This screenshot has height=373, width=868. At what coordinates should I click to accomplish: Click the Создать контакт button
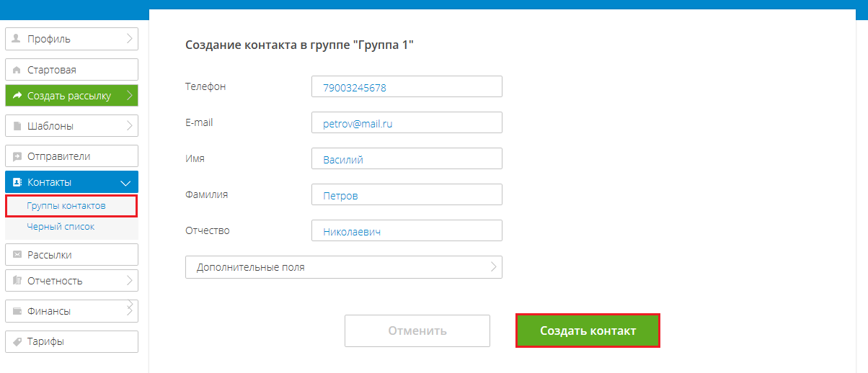[x=588, y=331]
